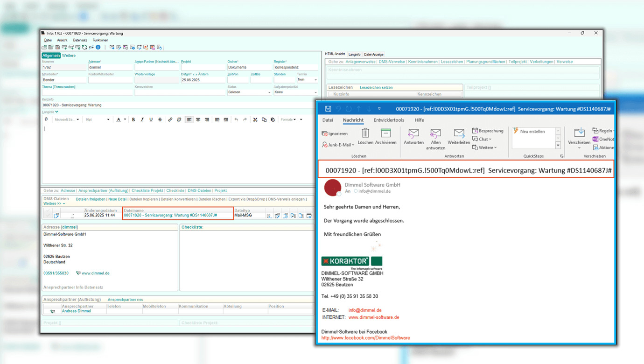Click the Neue Datei link in DMS-Dateien

tap(117, 199)
